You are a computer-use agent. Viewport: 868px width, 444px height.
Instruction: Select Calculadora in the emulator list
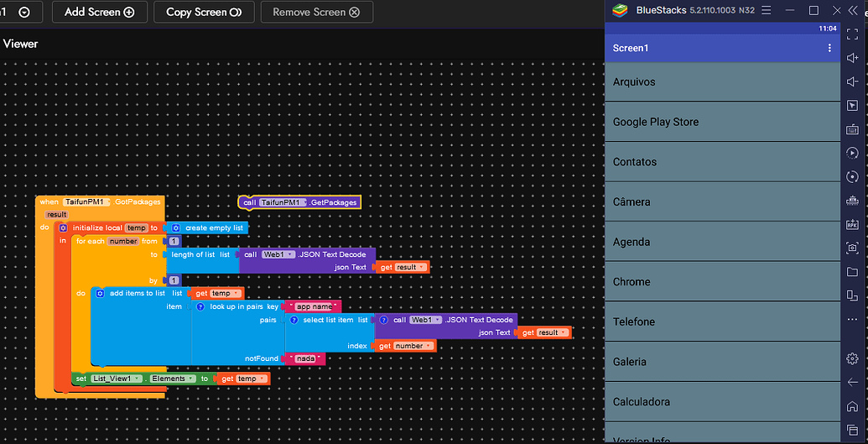723,400
